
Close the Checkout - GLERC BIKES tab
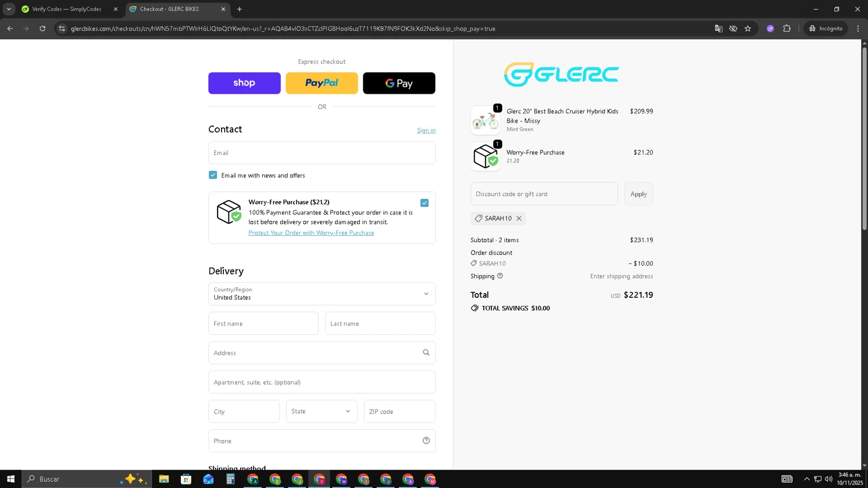(x=223, y=9)
